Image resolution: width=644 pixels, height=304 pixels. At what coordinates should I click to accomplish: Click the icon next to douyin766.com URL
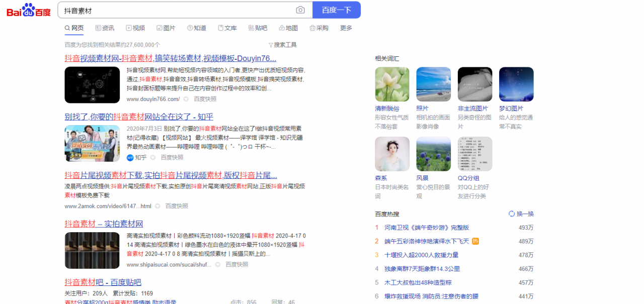point(186,99)
